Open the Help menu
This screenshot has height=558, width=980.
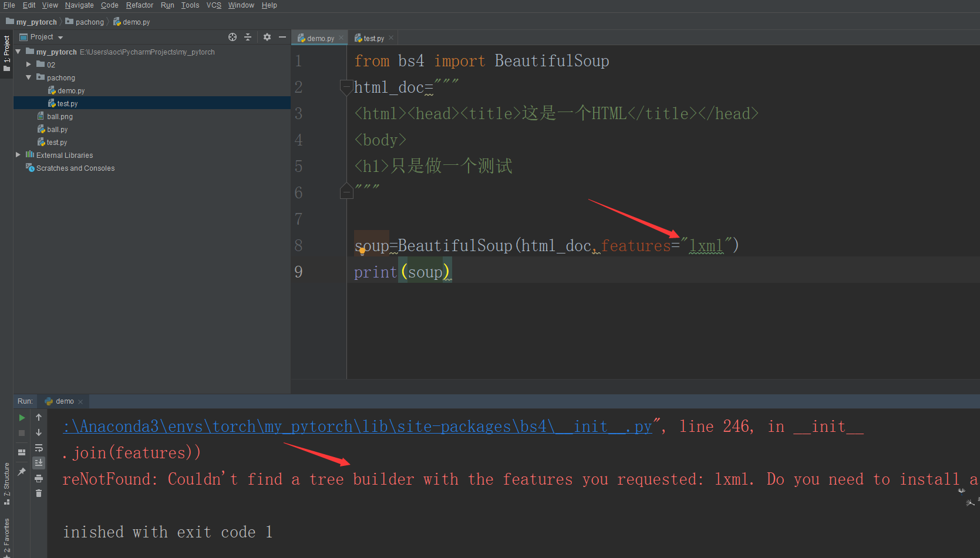tap(270, 5)
